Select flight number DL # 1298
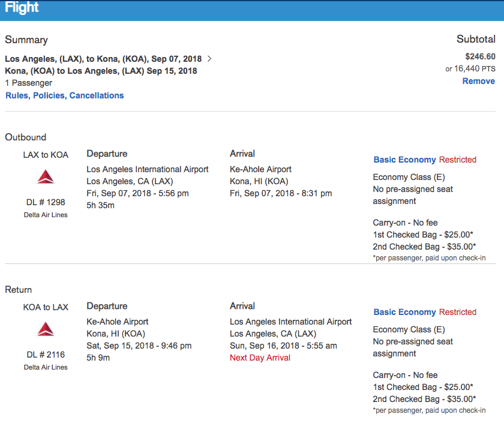This screenshot has height=423, width=504. pos(46,203)
